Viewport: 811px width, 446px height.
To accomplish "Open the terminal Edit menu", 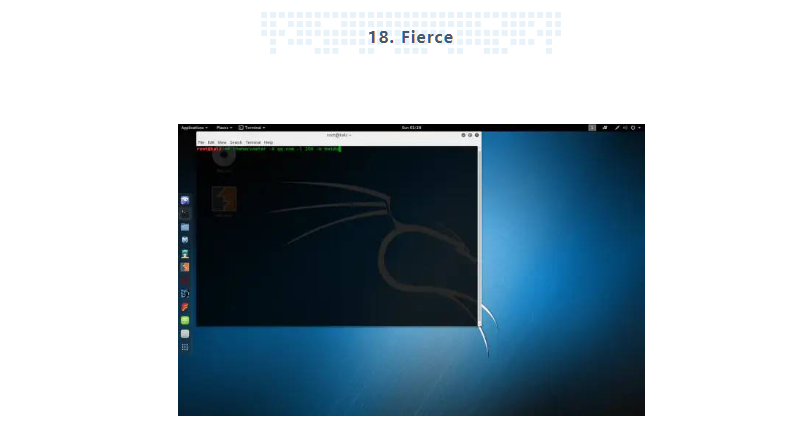I will pos(210,142).
